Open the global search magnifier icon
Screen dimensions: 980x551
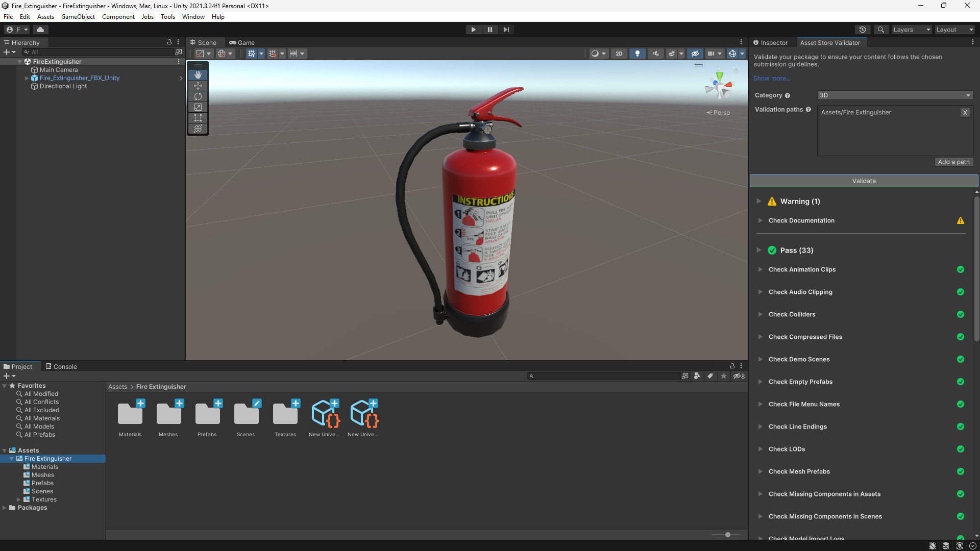click(x=881, y=30)
